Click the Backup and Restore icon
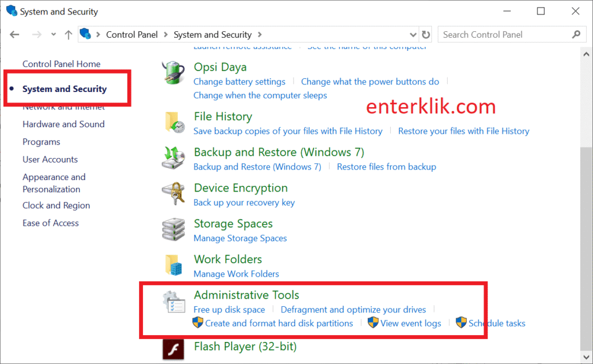This screenshot has width=593, height=364. click(173, 158)
